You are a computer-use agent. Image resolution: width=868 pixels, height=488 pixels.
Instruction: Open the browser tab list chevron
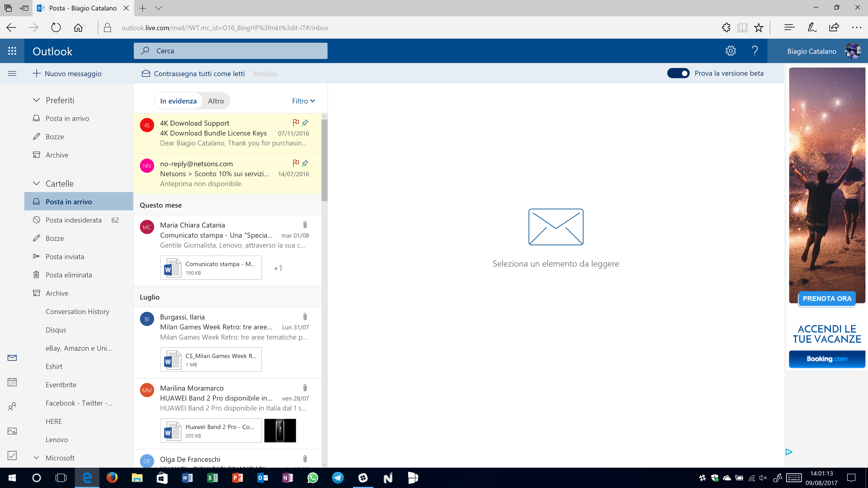tap(158, 8)
